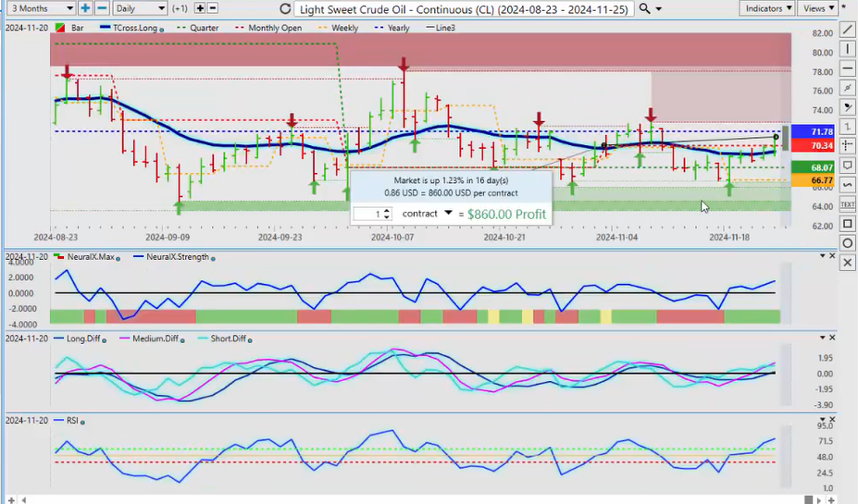
Task: Pick the comment callout annotation tool
Action: (x=848, y=166)
